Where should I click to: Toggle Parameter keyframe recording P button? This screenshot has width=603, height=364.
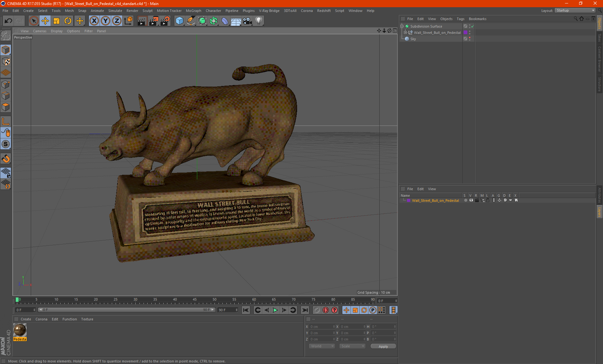pos(372,310)
